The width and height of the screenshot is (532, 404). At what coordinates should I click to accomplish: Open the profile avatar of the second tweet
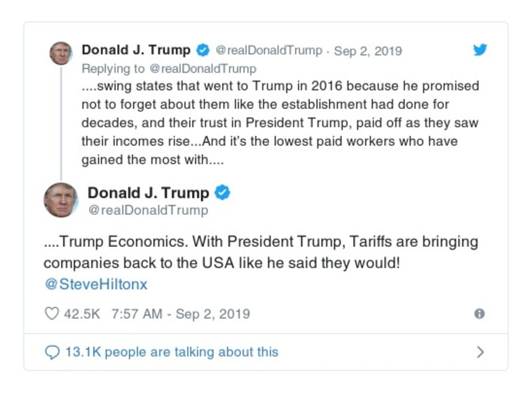pyautogui.click(x=61, y=200)
